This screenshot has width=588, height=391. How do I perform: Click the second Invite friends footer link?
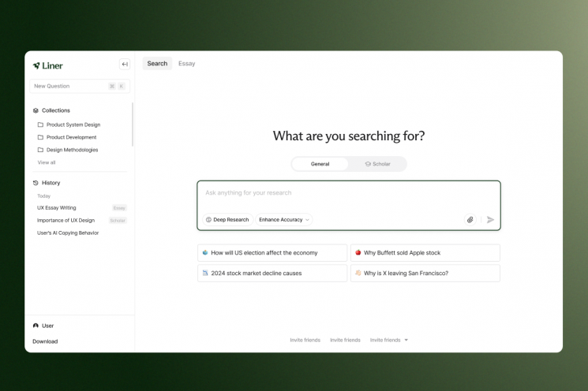(345, 340)
